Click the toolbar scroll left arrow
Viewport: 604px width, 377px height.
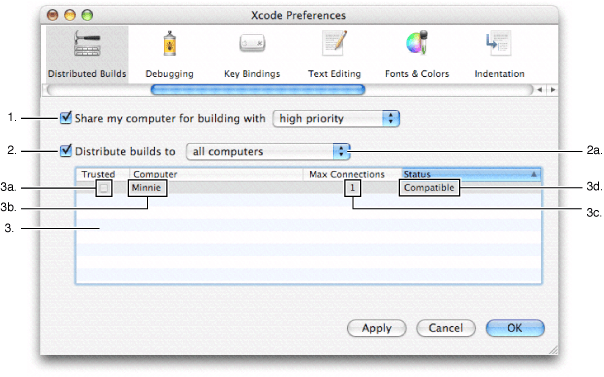coord(540,90)
